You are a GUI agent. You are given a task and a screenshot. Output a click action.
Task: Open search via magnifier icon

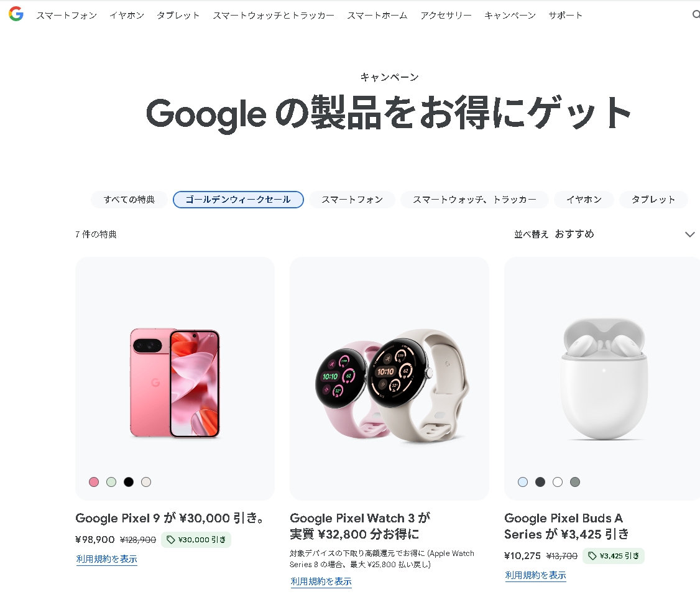pyautogui.click(x=696, y=15)
